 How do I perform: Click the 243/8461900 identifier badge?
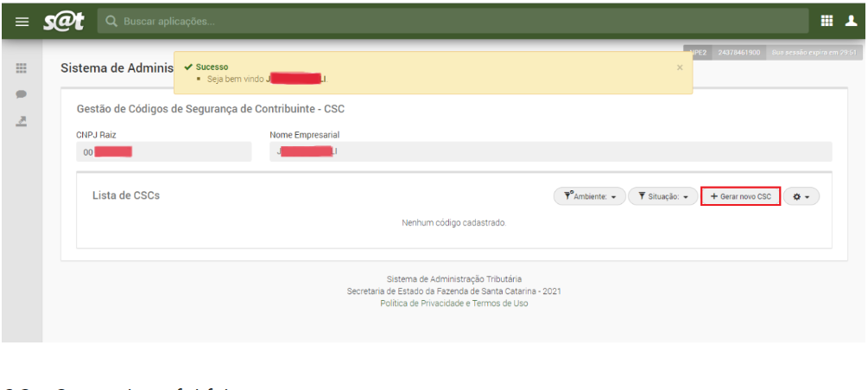tap(738, 53)
